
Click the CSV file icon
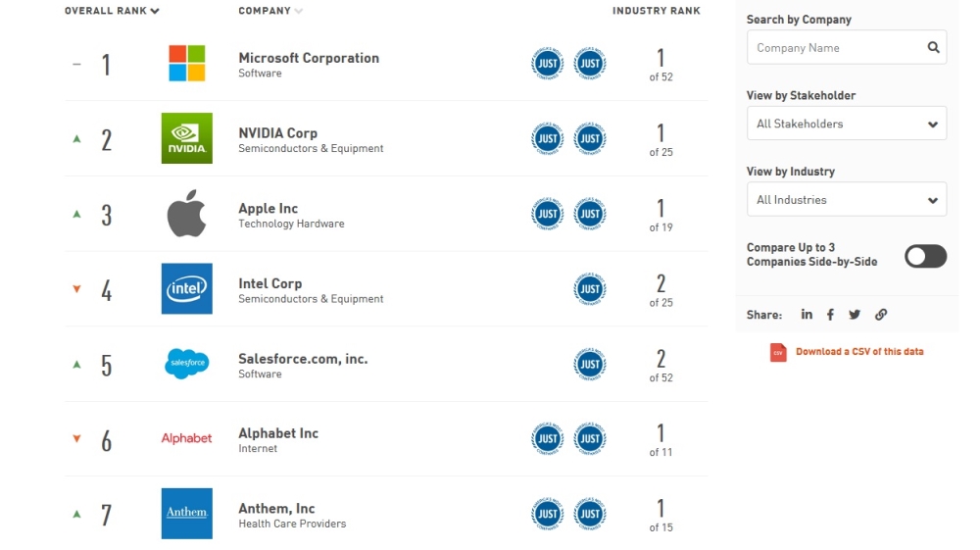point(778,352)
